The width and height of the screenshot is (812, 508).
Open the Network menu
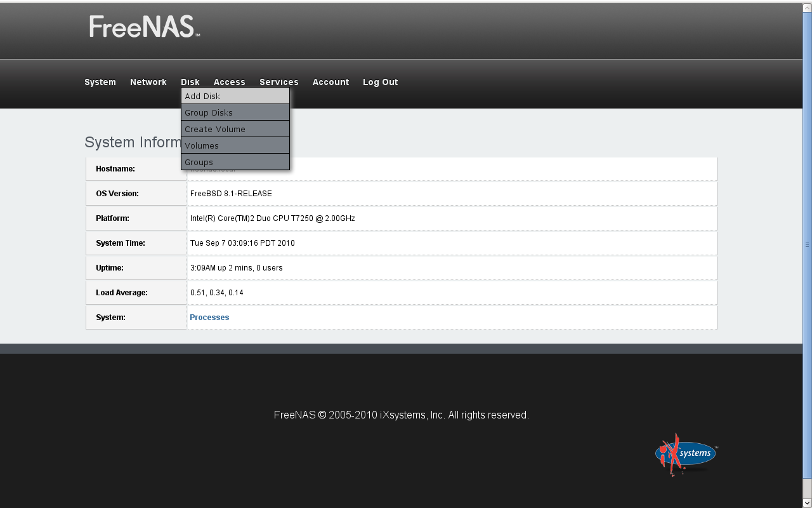coord(148,82)
